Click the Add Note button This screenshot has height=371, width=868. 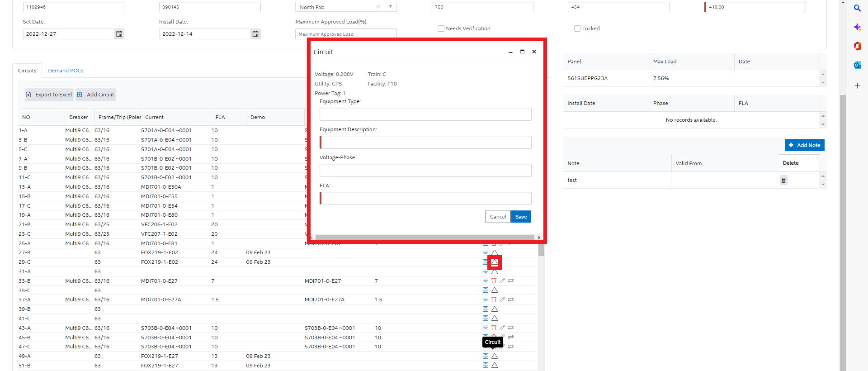coord(804,145)
